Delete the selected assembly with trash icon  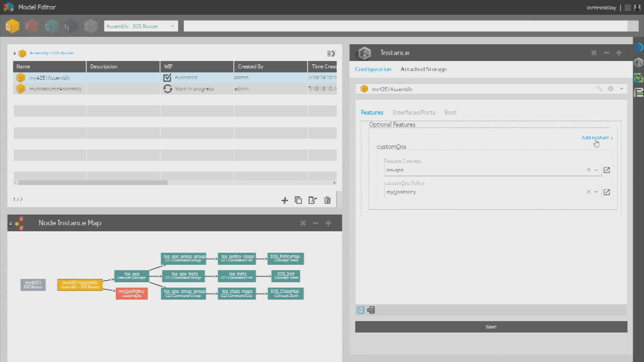pyautogui.click(x=327, y=200)
